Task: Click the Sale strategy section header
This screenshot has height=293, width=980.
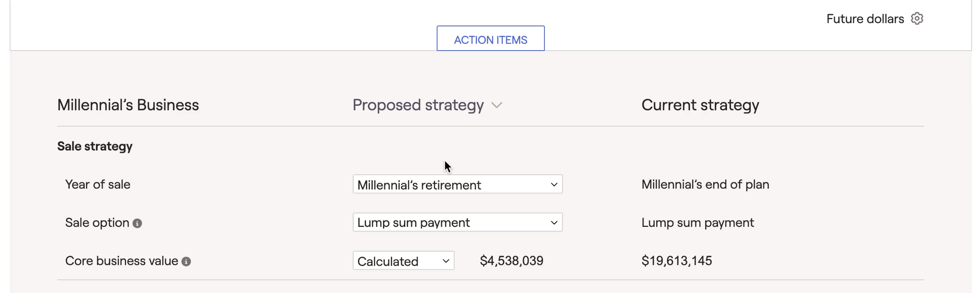Action: 95,146
